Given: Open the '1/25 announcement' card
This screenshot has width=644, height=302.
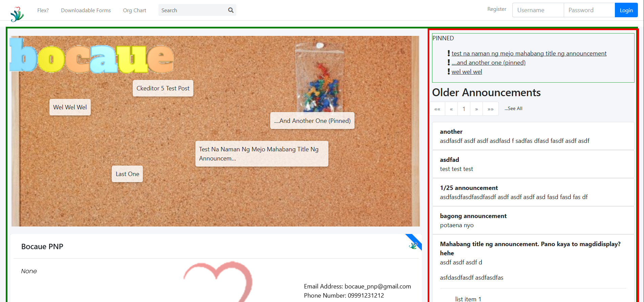Looking at the screenshot, I should point(533,192).
